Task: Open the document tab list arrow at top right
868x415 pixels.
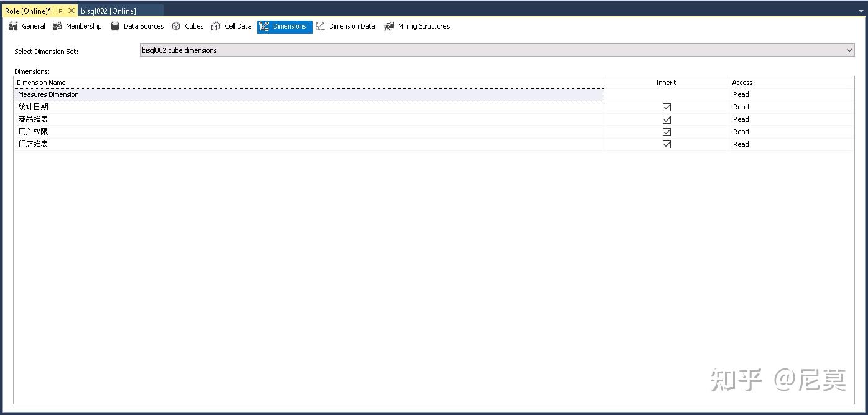Action: tap(861, 11)
